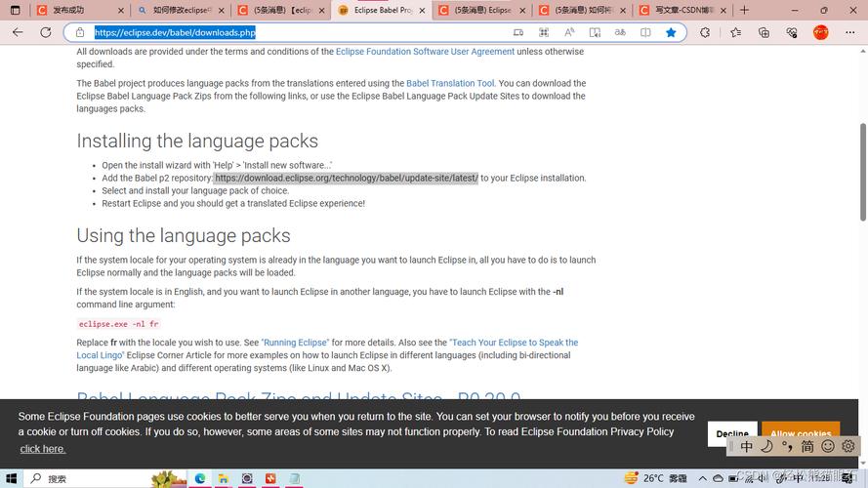The image size is (868, 488).
Task: Open a new tab with the plus button
Action: [x=745, y=10]
